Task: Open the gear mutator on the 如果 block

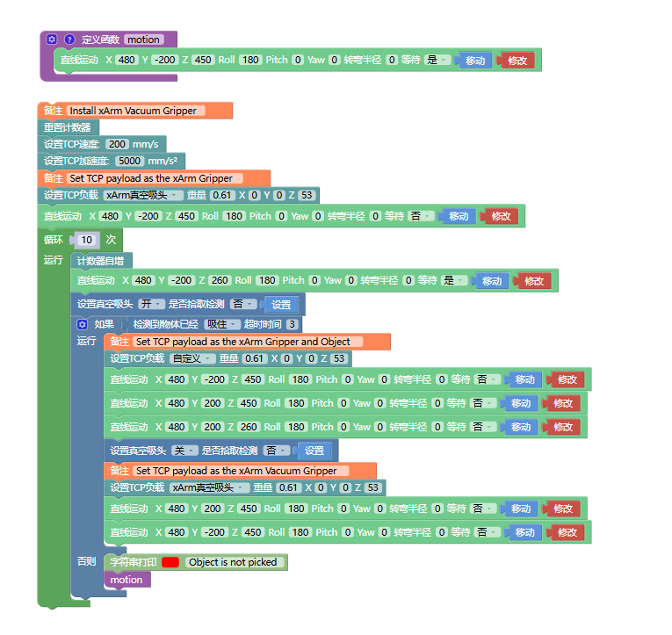Action: 83,324
